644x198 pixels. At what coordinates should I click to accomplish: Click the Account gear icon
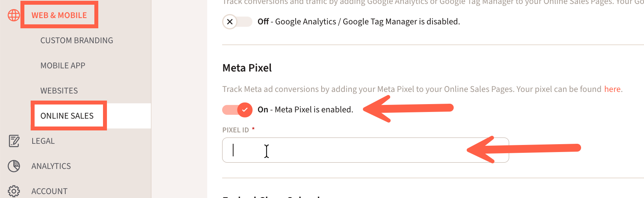tap(14, 191)
